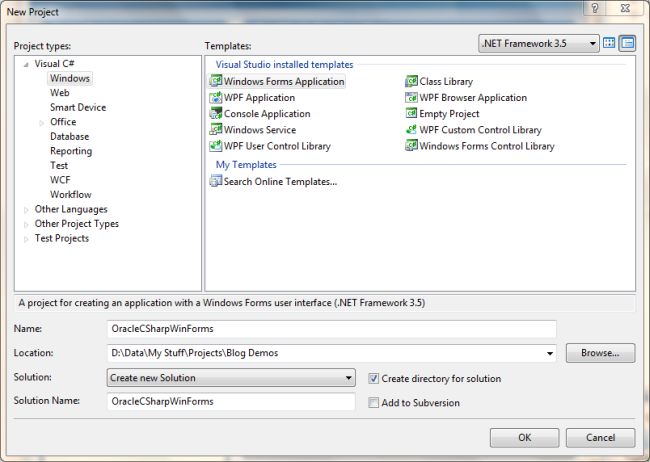Pick the Console Application template icon
This screenshot has height=462, width=650.
216,113
